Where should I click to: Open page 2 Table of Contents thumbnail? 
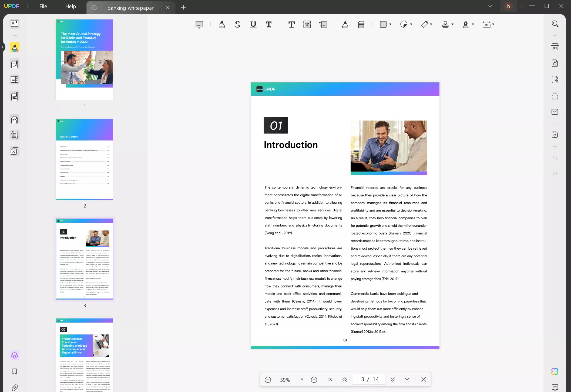tap(84, 159)
